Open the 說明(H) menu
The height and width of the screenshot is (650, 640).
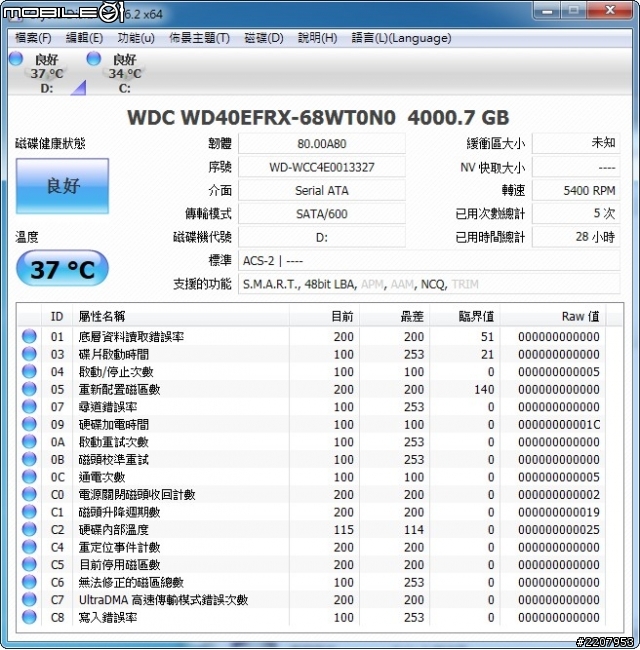(x=318, y=38)
